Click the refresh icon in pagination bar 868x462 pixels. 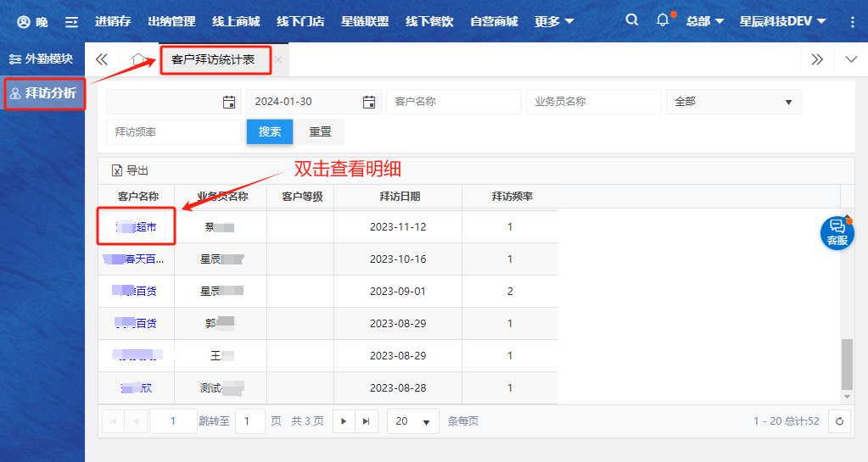(x=839, y=421)
